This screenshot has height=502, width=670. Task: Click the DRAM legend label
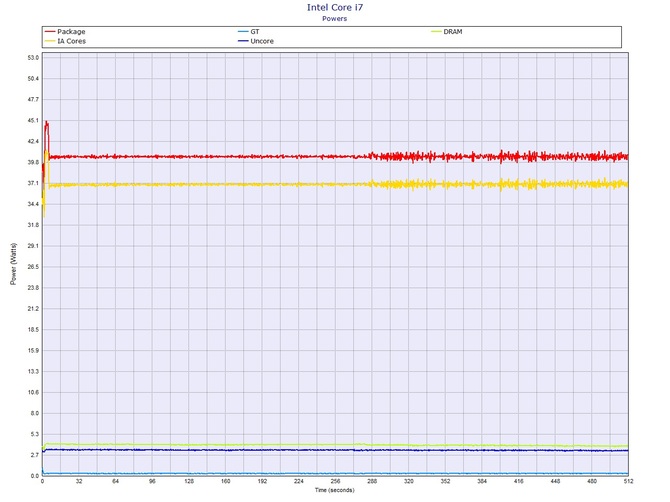coord(453,32)
